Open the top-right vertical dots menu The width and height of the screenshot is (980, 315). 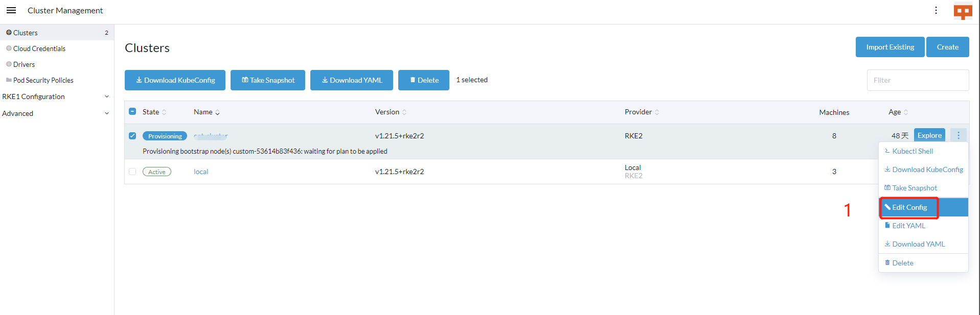point(936,10)
